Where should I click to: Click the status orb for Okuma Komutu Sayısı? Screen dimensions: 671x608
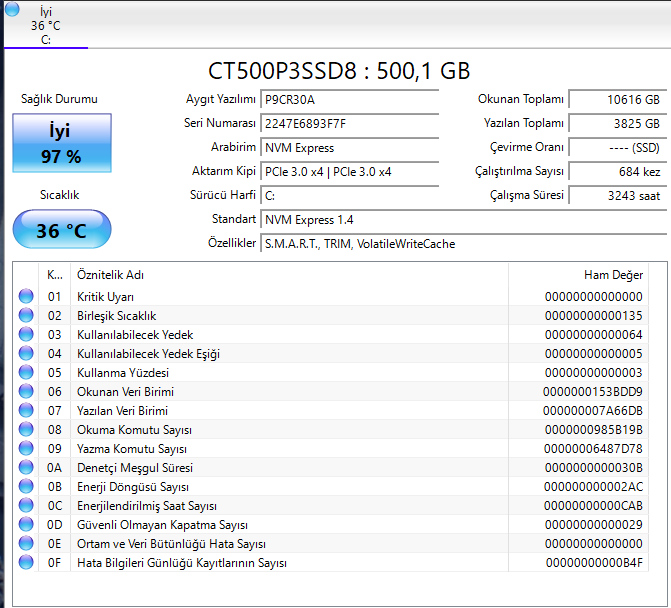[26, 429]
